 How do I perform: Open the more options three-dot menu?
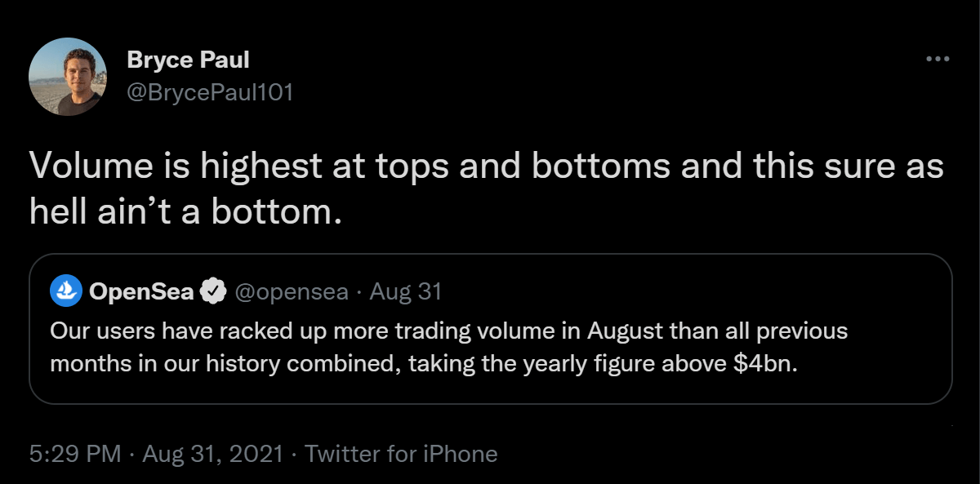pyautogui.click(x=937, y=60)
